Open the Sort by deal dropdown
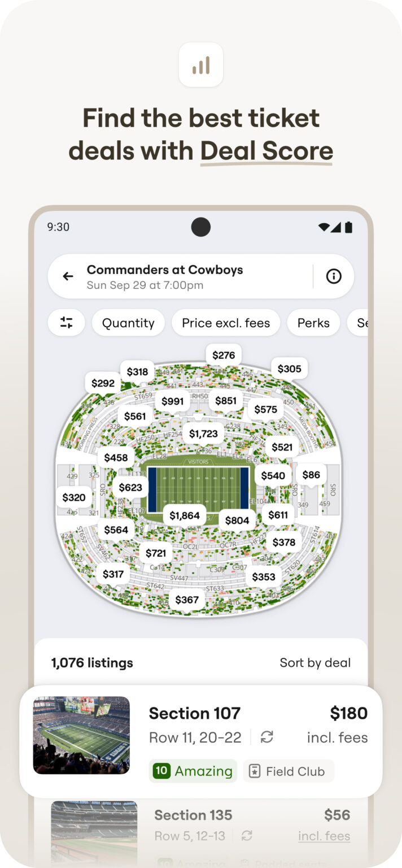The height and width of the screenshot is (868, 402). coord(315,662)
